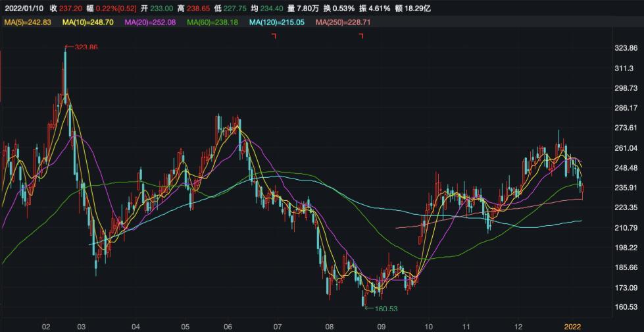Click the turnover rate 换 0.53%
Screen dimensions: 644x332
[338, 8]
